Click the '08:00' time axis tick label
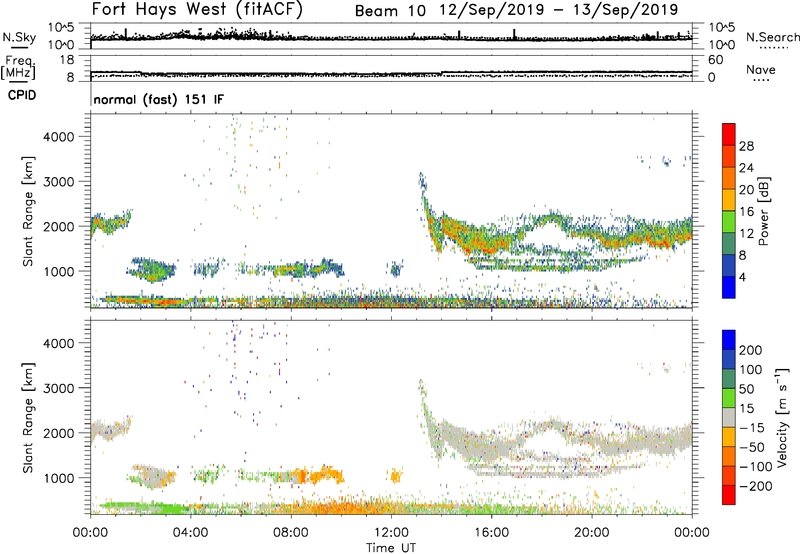 290,533
